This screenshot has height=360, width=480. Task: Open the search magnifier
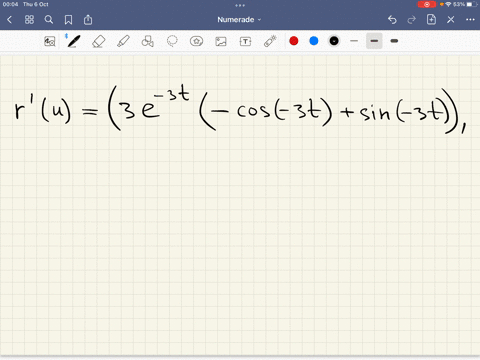(x=49, y=20)
